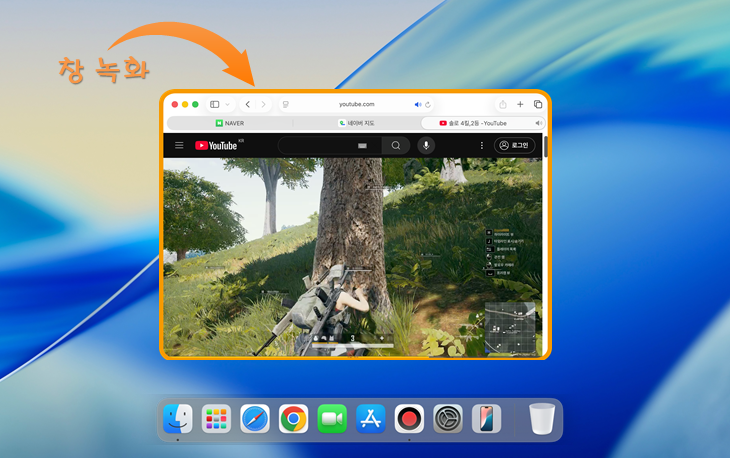Open the YouTube three-dot settings menu

(481, 145)
